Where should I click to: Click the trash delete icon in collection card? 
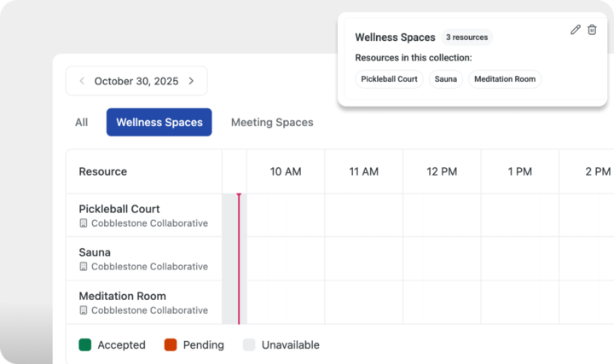[x=592, y=30]
